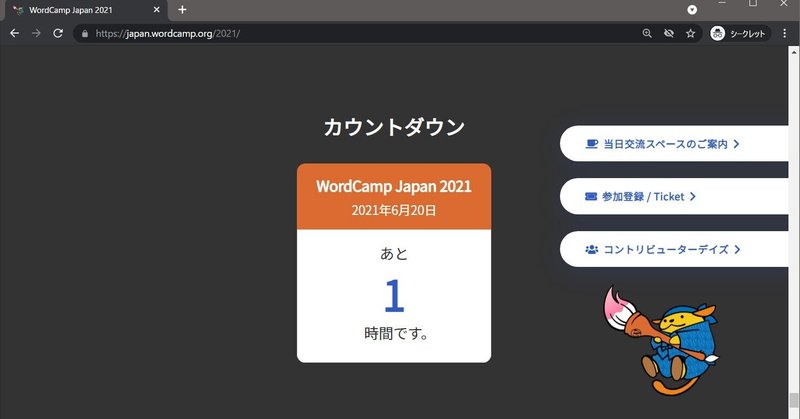Click the WordCamp Japan 2021 card title
This screenshot has height=419, width=800.
click(394, 186)
